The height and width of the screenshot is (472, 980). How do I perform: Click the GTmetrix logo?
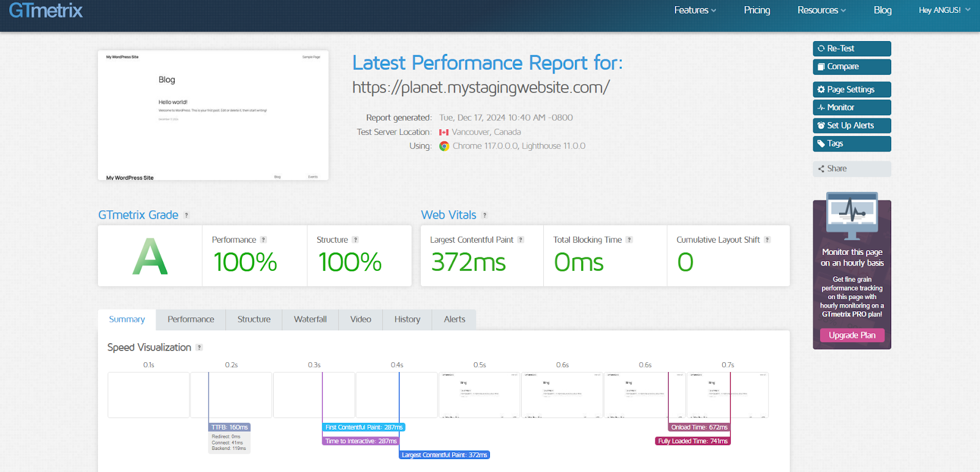[x=46, y=10]
